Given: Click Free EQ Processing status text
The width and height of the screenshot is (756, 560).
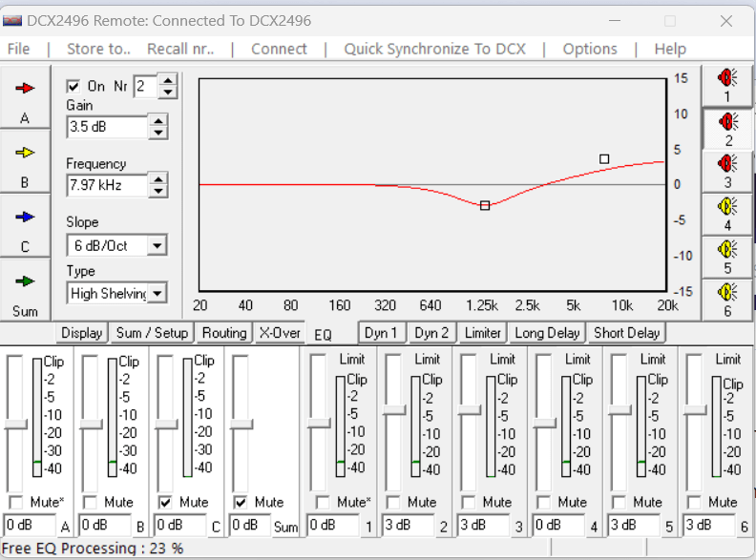Looking at the screenshot, I should pos(93,549).
